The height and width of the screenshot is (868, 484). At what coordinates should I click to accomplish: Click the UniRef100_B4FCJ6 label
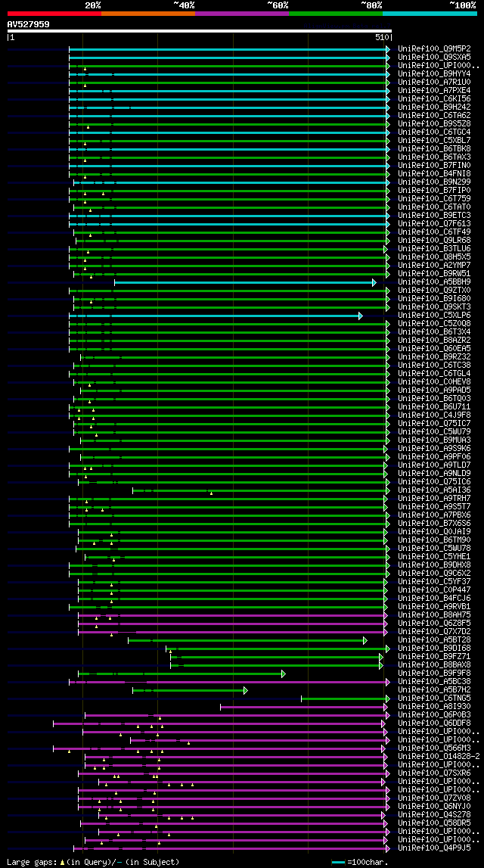(x=434, y=599)
